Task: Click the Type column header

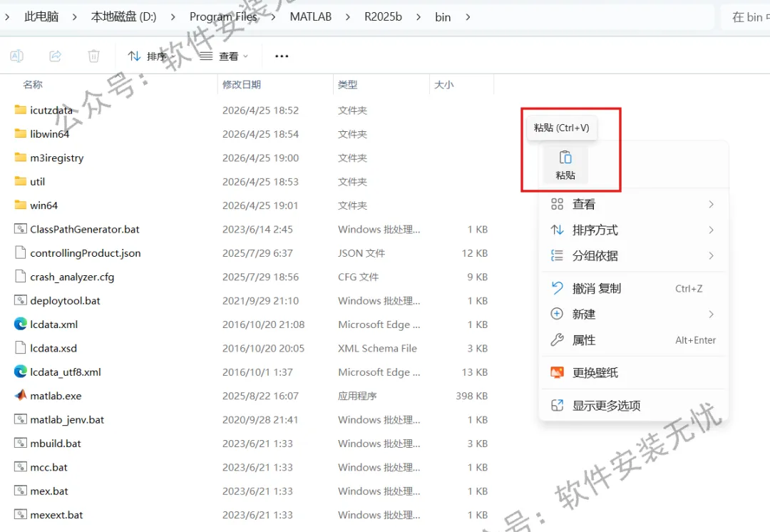Action: [348, 84]
